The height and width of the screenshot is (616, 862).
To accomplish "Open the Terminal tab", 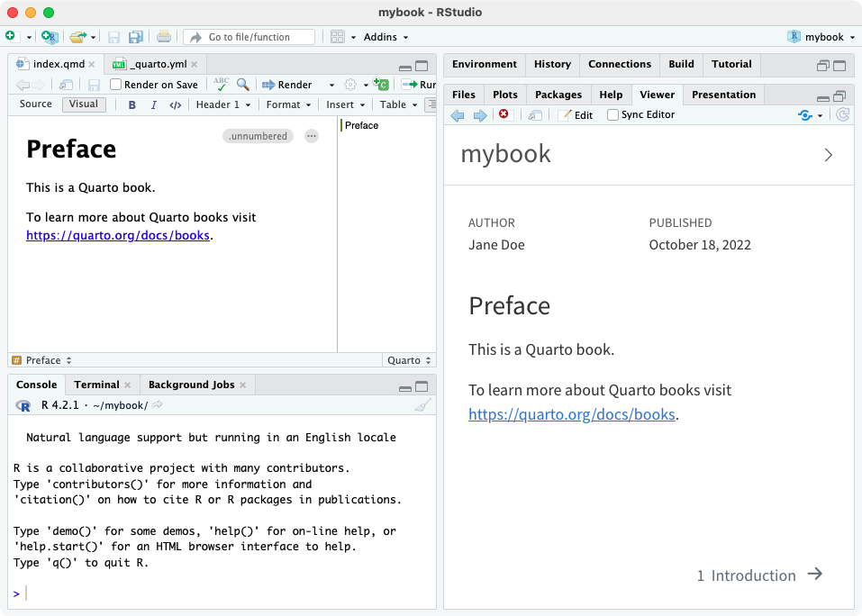I will pos(95,385).
